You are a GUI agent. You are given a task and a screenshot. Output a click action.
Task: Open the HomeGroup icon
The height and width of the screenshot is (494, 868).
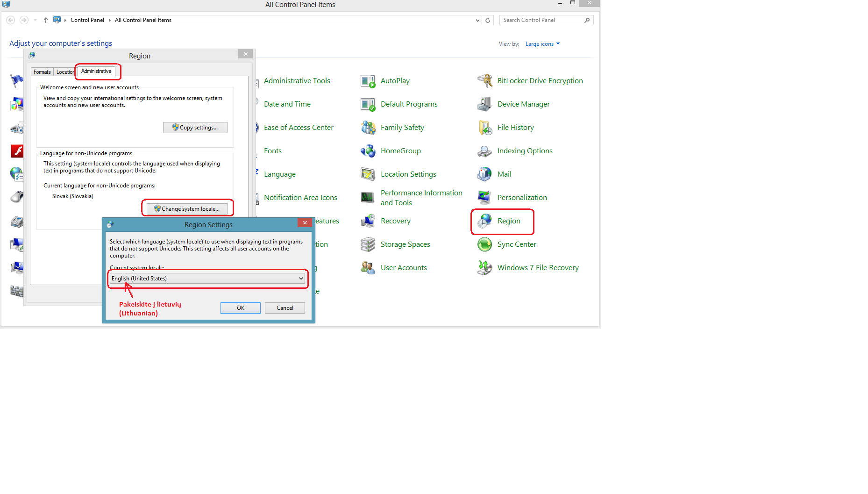tap(368, 151)
